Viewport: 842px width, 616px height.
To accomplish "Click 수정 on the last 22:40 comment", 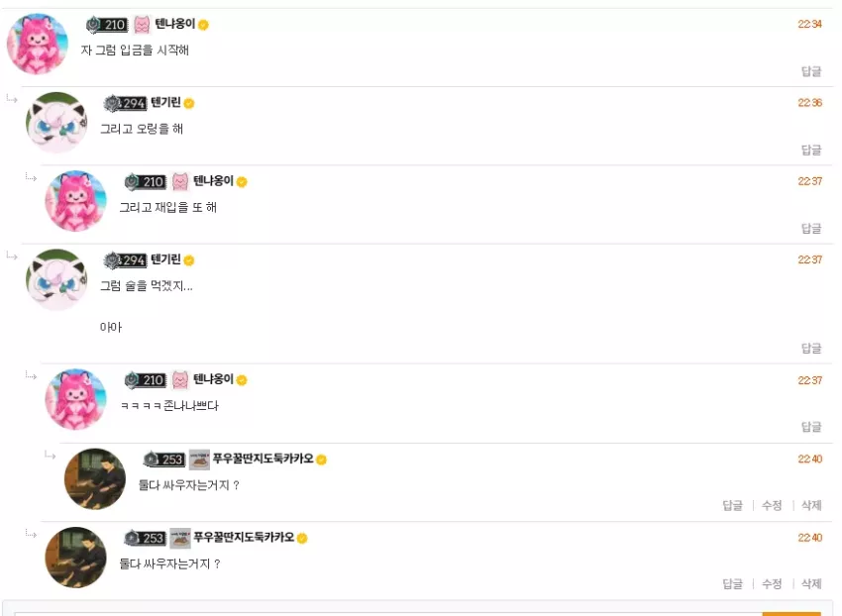I will coord(772,583).
